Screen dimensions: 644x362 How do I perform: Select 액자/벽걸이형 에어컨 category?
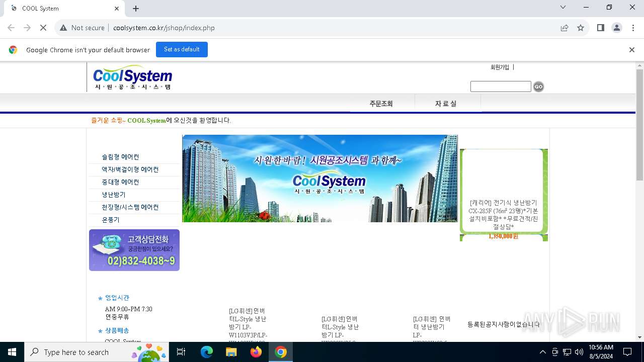point(130,169)
